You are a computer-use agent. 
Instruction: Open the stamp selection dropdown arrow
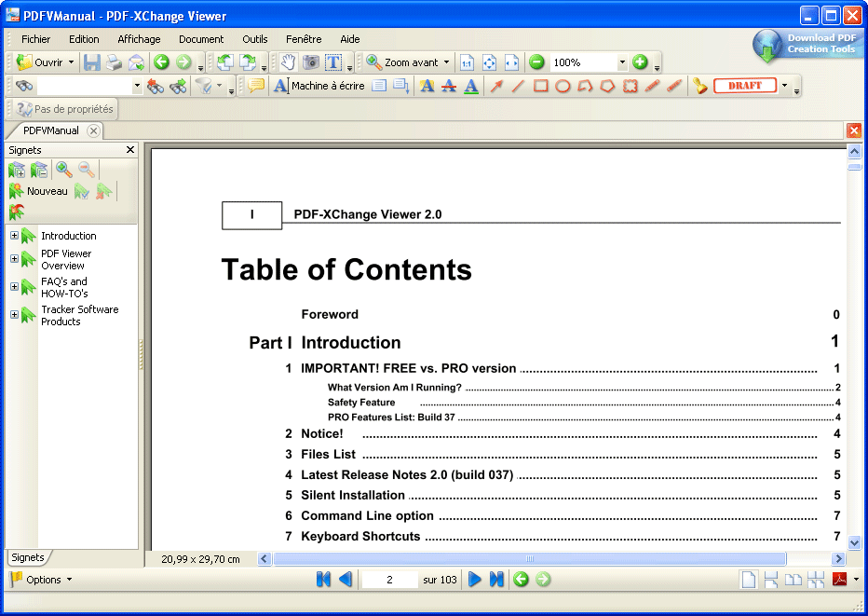pyautogui.click(x=784, y=86)
